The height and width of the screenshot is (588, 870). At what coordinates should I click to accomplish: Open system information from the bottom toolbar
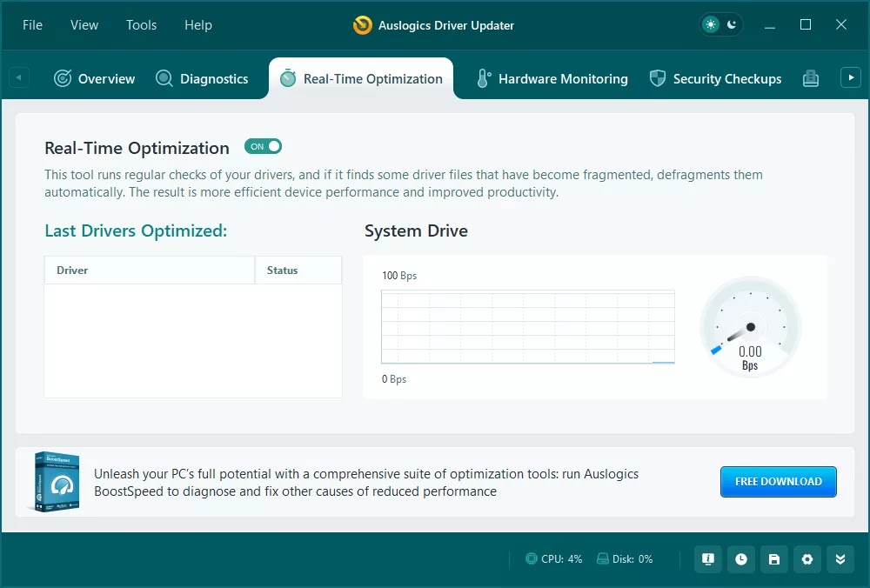tap(707, 559)
